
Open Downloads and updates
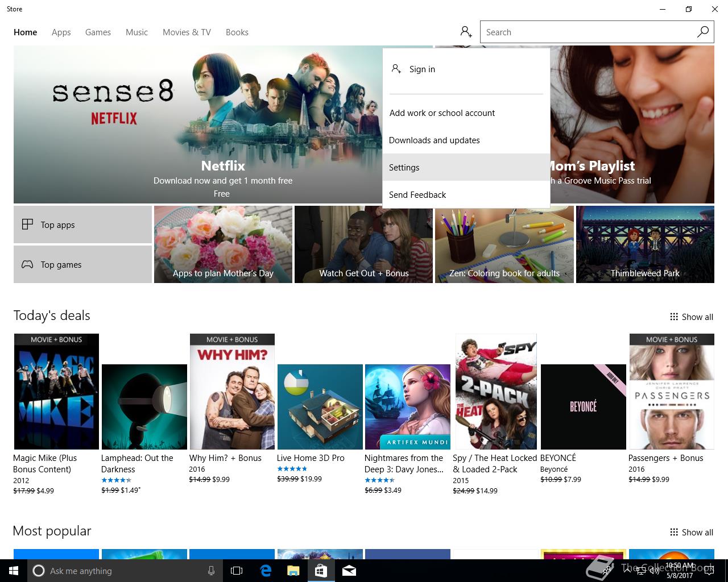(466, 140)
